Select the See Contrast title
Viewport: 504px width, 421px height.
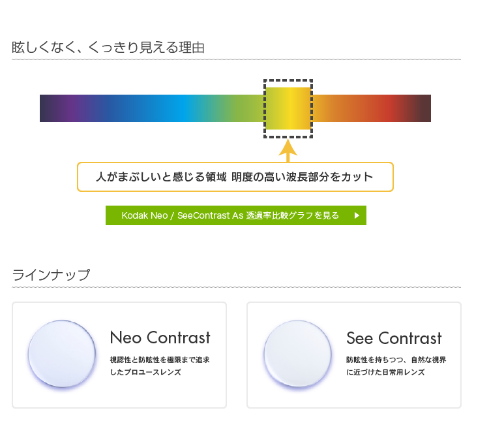[394, 338]
